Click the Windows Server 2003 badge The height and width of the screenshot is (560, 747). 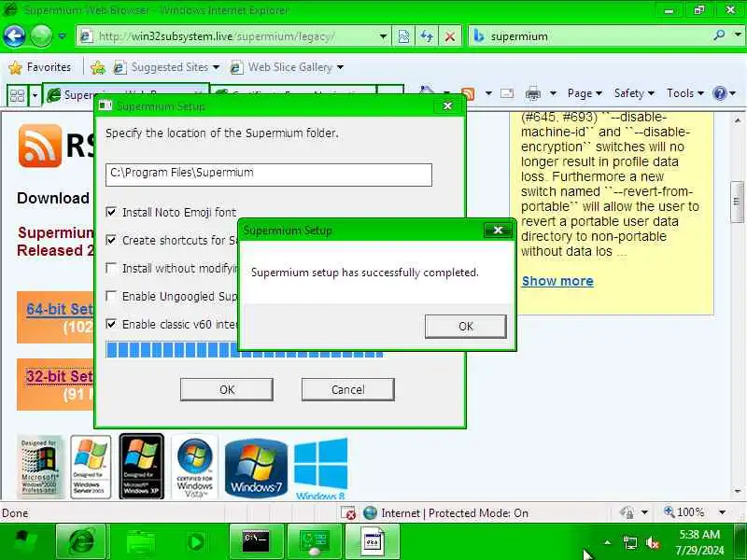pos(91,468)
